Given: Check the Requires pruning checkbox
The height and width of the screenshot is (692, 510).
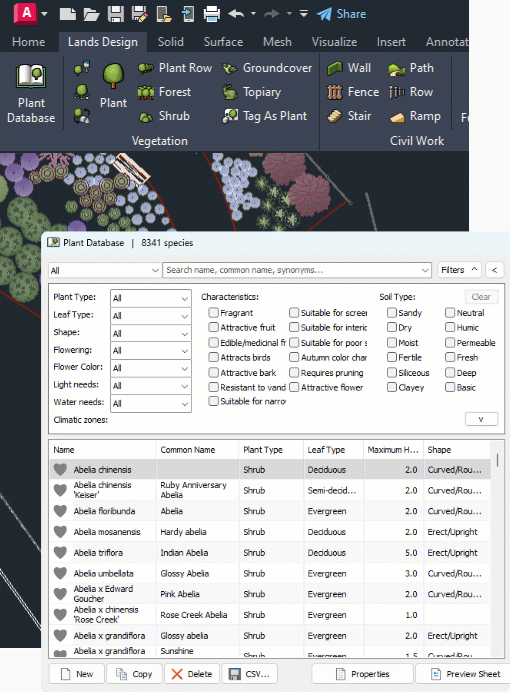Looking at the screenshot, I should coord(294,372).
